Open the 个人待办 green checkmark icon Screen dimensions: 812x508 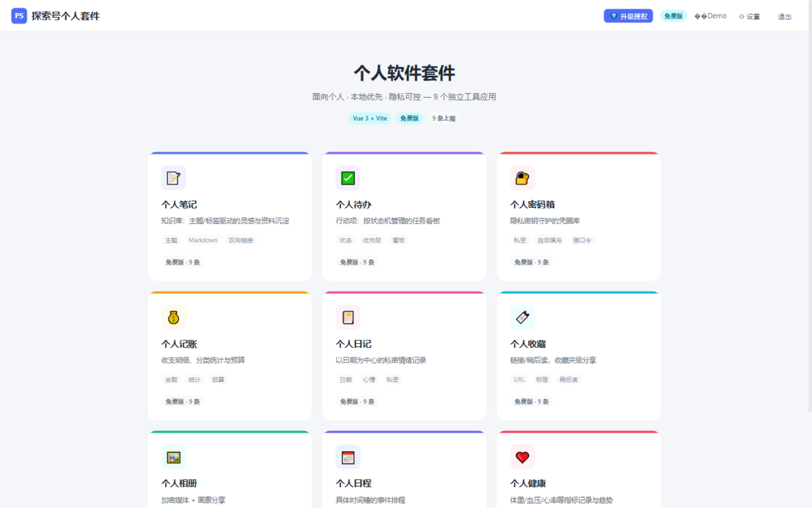[x=348, y=178]
